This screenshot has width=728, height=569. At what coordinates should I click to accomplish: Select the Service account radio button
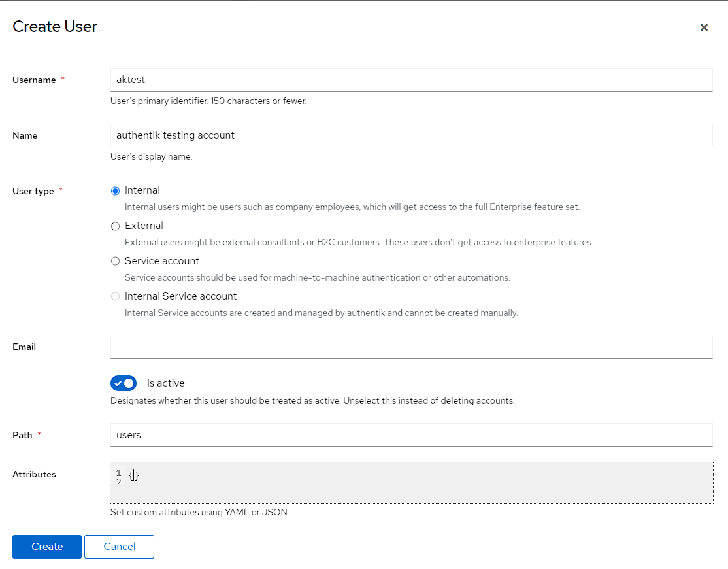[x=116, y=262]
